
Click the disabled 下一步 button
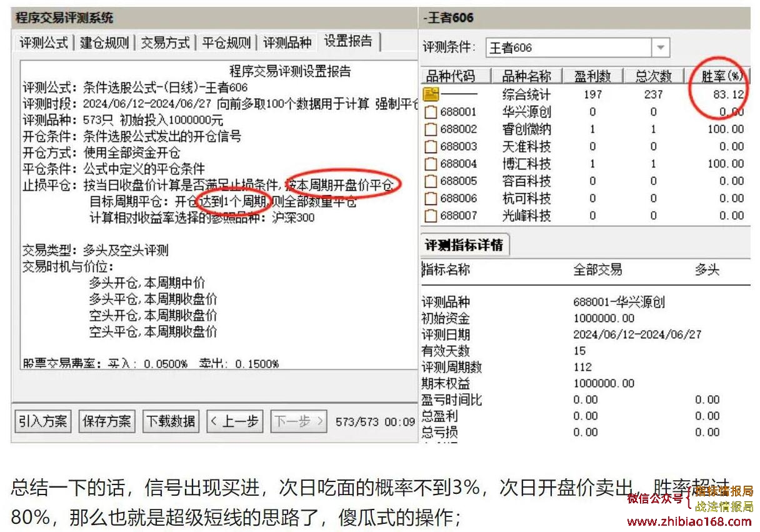pos(299,421)
